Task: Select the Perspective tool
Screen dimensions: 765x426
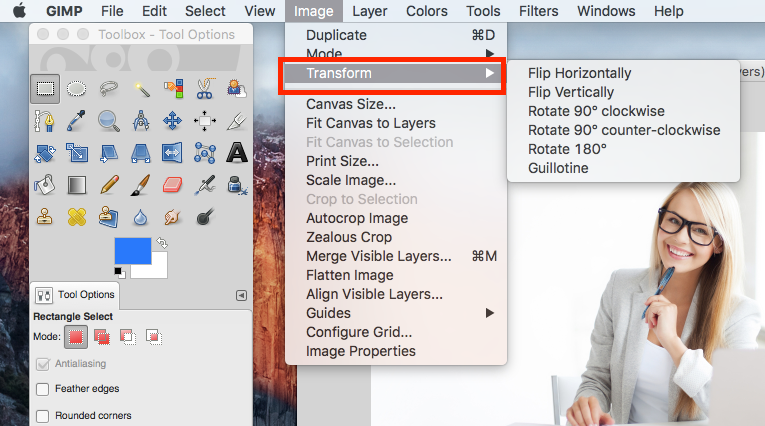Action: (141, 153)
